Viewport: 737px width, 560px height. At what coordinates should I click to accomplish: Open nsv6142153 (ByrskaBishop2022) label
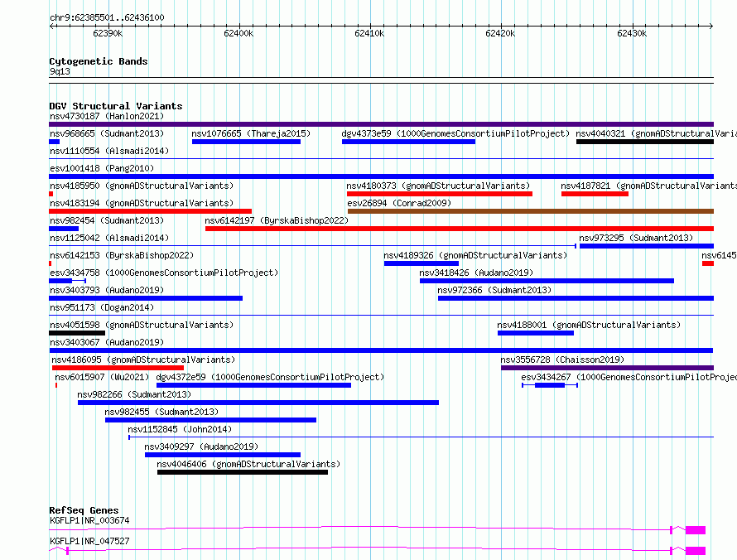coord(122,255)
